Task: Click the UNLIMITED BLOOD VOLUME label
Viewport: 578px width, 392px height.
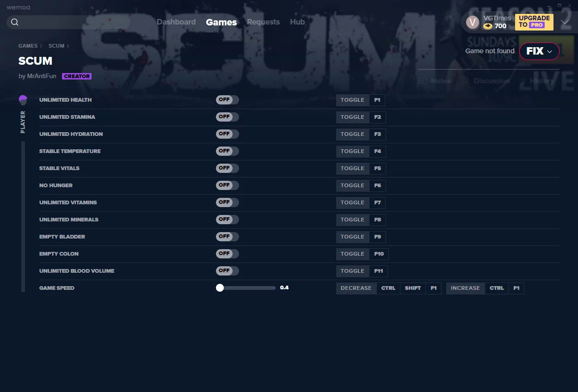Action: [x=77, y=271]
